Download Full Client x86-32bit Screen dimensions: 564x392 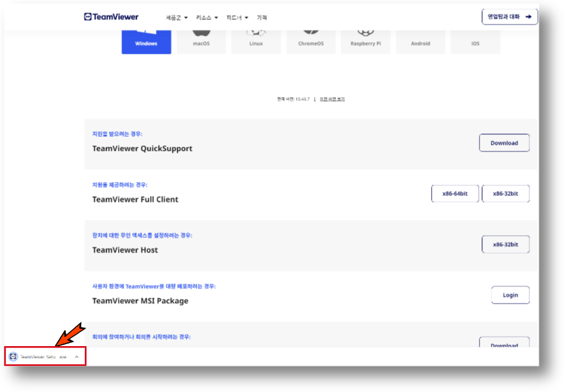pyautogui.click(x=506, y=193)
